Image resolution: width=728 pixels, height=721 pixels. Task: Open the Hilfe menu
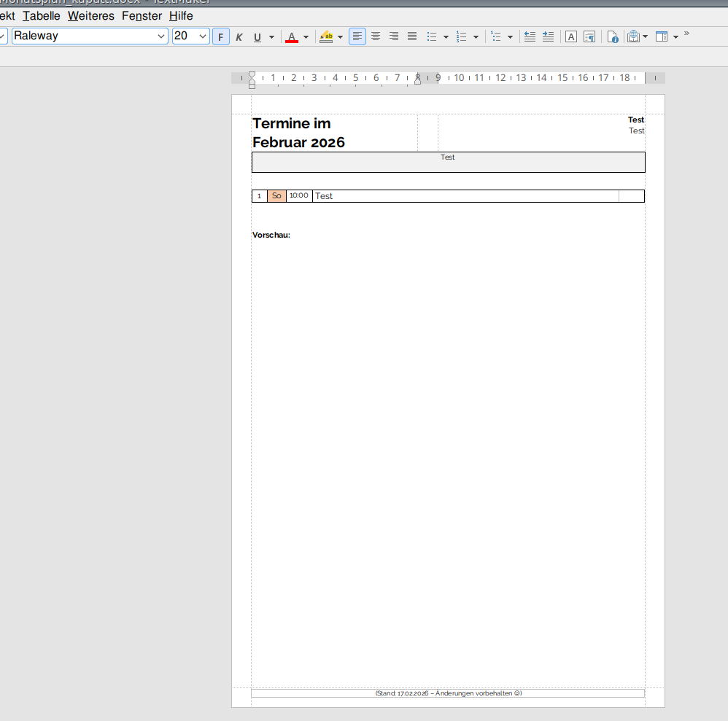181,16
